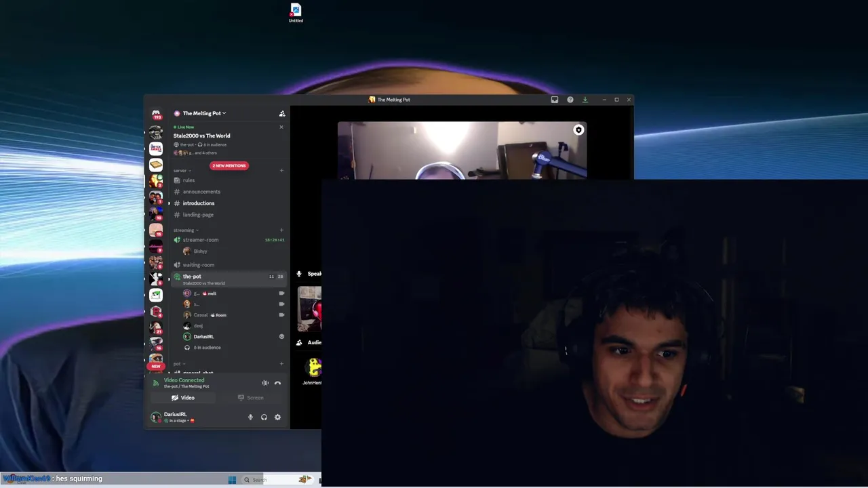Open green-and-white server icon
868x488 pixels.
(x=156, y=295)
